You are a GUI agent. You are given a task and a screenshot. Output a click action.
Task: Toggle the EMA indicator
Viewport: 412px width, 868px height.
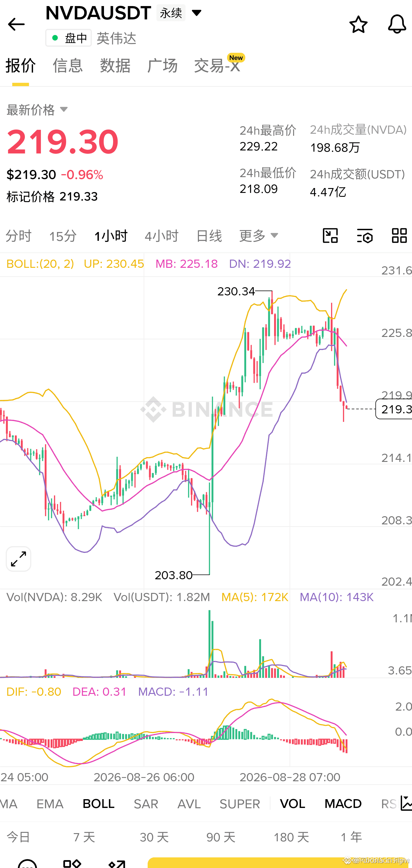pos(50,804)
